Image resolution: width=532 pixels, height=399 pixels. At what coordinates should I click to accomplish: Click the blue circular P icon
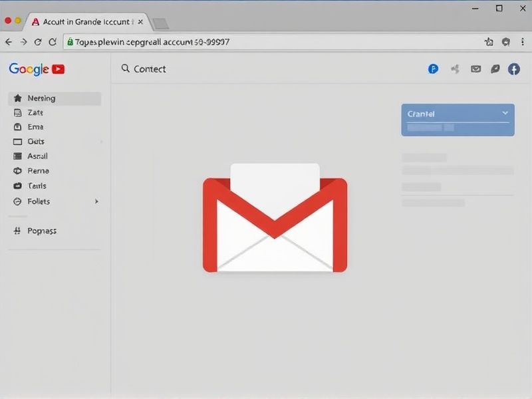433,69
